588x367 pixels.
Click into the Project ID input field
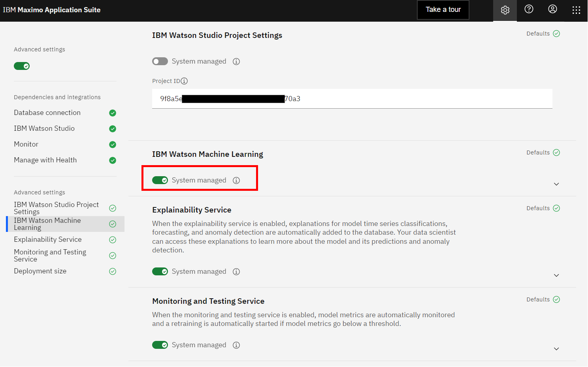point(352,99)
